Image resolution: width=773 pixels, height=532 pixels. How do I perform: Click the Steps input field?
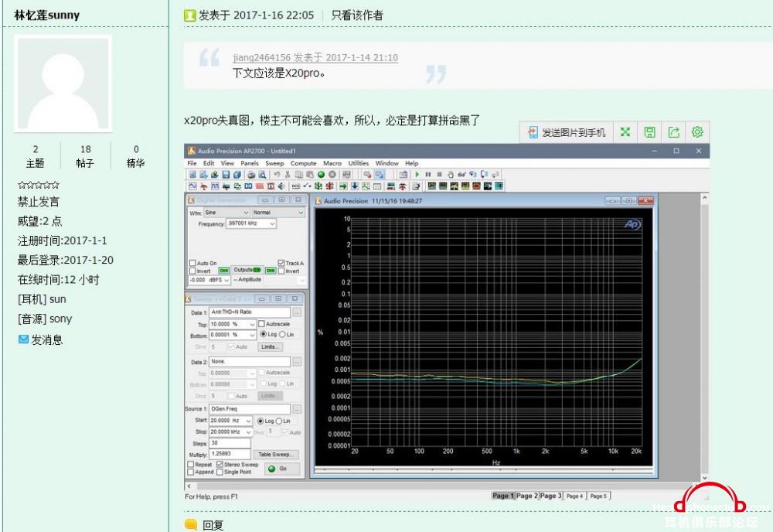coord(230,443)
